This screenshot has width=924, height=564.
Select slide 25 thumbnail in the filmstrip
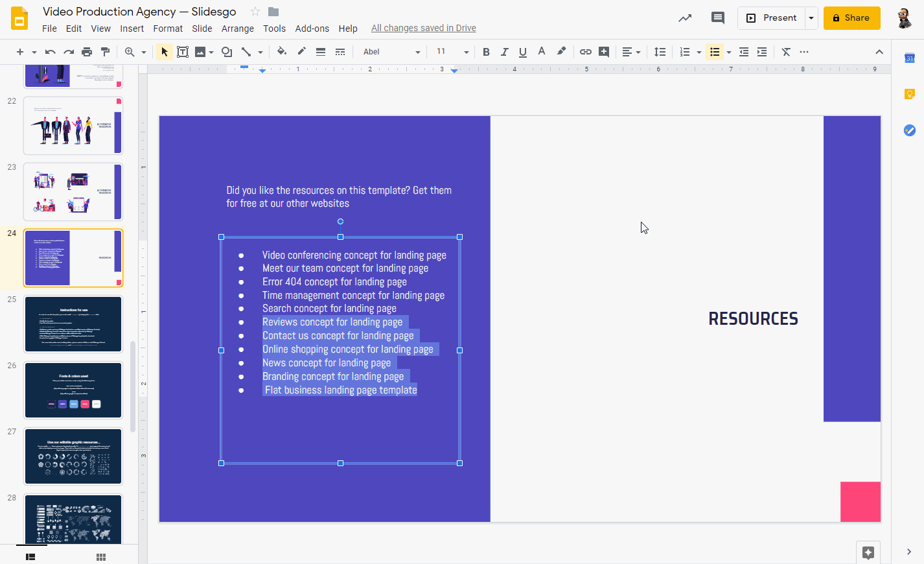click(x=73, y=323)
